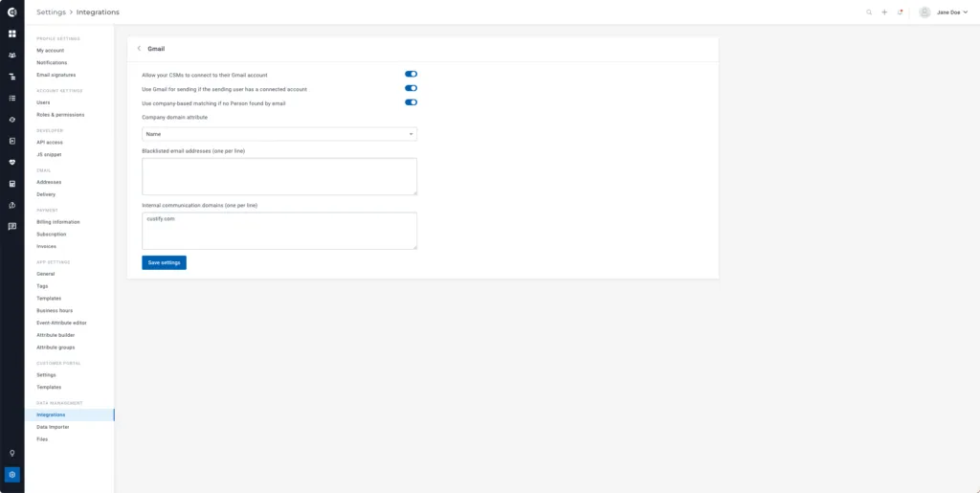Open Billing information
Image resolution: width=980 pixels, height=493 pixels.
point(58,222)
